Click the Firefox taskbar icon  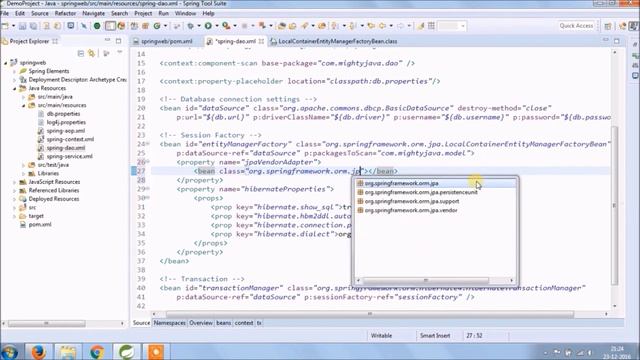[38, 351]
